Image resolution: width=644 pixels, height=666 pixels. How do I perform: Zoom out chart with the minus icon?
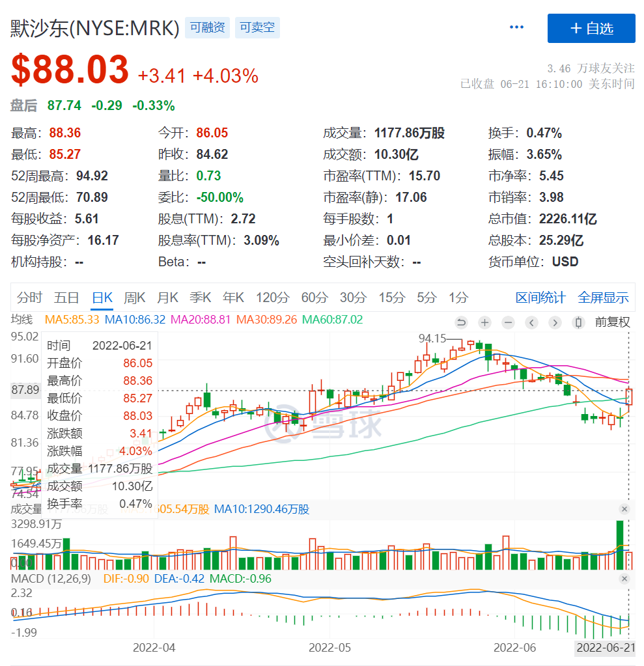pyautogui.click(x=508, y=322)
